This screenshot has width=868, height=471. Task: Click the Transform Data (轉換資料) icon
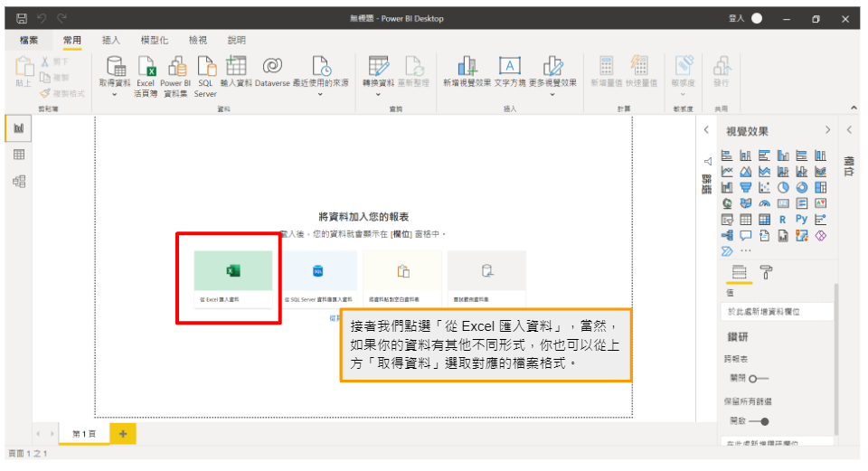[379, 66]
